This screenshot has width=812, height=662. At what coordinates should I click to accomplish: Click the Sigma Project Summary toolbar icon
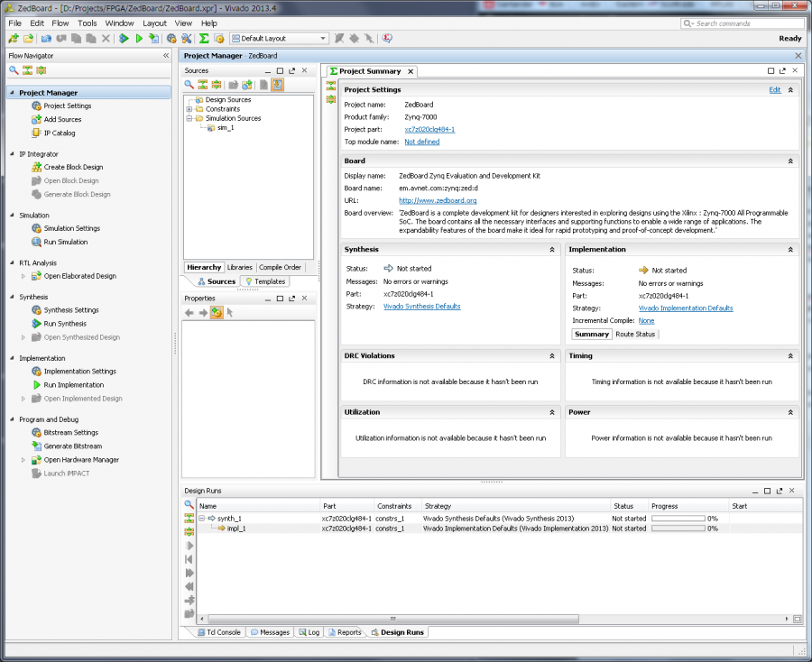pos(204,38)
